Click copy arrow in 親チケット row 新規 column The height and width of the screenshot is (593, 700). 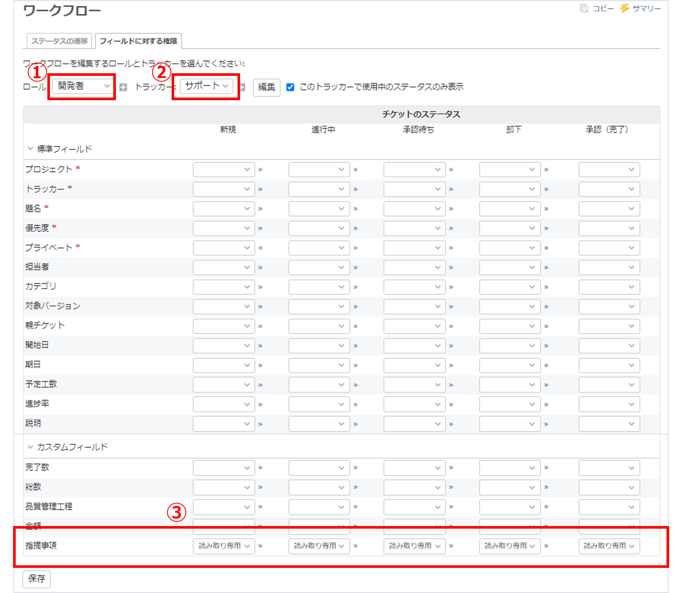click(260, 326)
